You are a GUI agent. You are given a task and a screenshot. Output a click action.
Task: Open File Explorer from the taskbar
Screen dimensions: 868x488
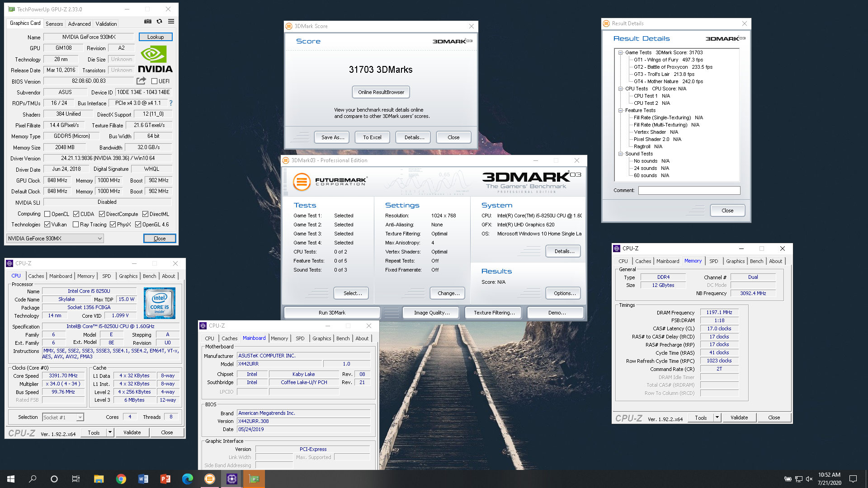99,479
